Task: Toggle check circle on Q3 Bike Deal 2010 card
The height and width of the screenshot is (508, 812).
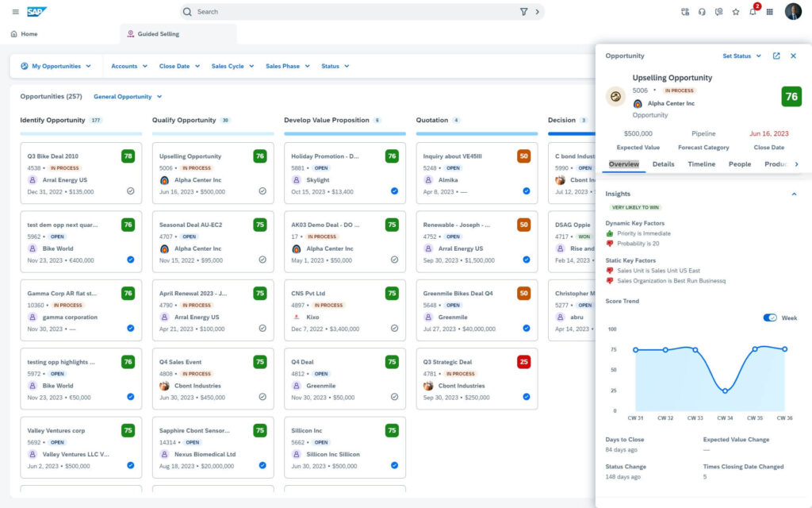Action: [131, 191]
